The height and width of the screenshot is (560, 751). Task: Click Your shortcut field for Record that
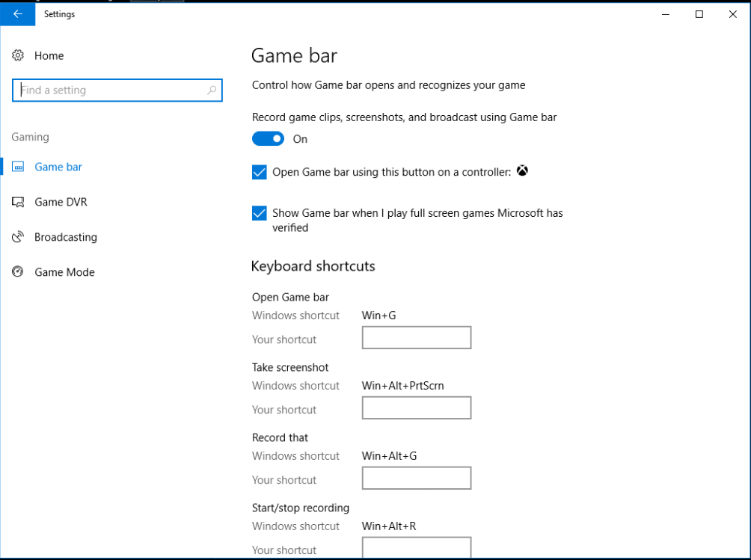(417, 479)
